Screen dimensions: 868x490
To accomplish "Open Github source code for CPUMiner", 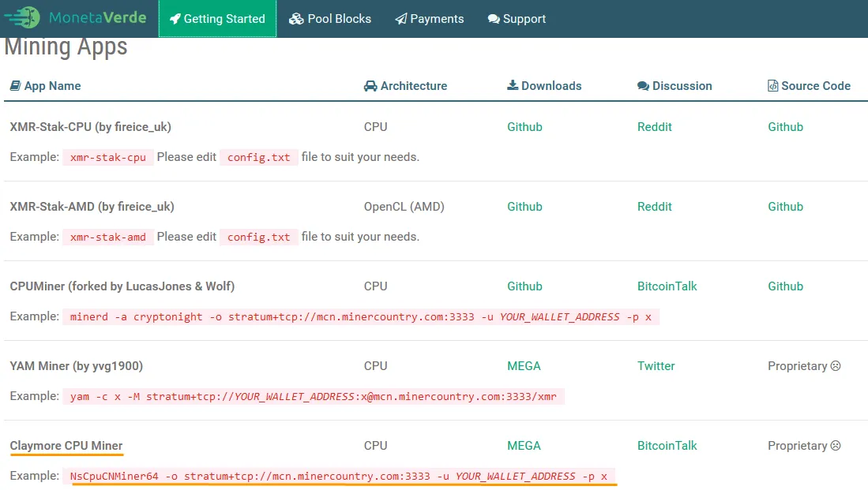I will [786, 286].
